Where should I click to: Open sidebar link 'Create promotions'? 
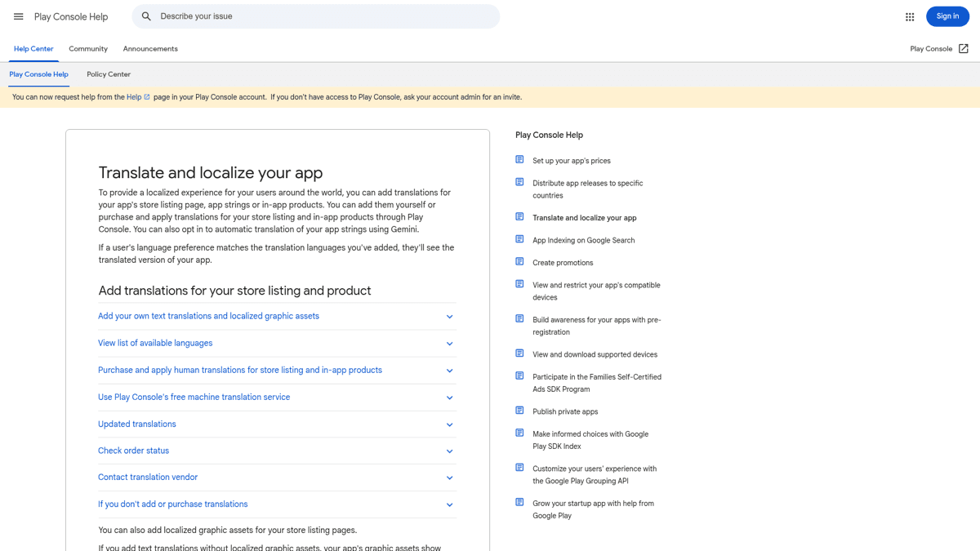563,263
